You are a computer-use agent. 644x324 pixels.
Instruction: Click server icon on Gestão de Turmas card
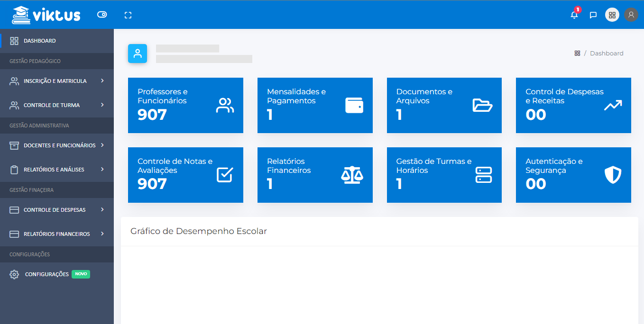pyautogui.click(x=484, y=175)
